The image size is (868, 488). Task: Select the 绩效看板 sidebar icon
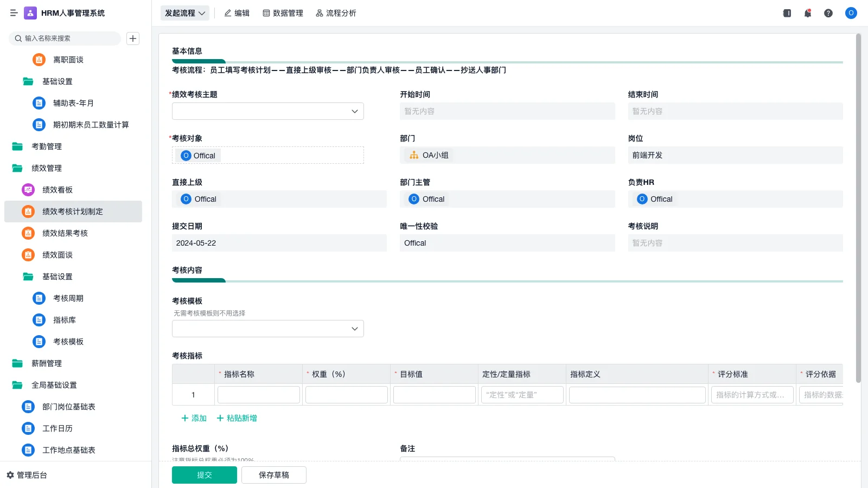point(28,190)
